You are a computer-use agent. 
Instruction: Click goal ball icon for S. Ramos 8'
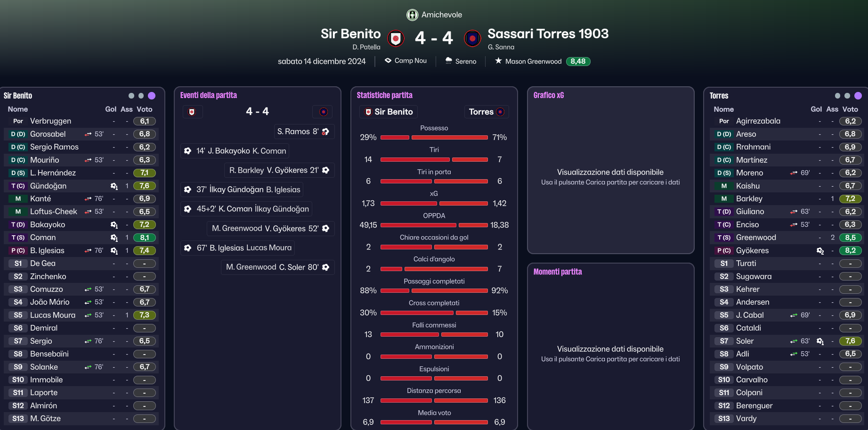pyautogui.click(x=325, y=132)
